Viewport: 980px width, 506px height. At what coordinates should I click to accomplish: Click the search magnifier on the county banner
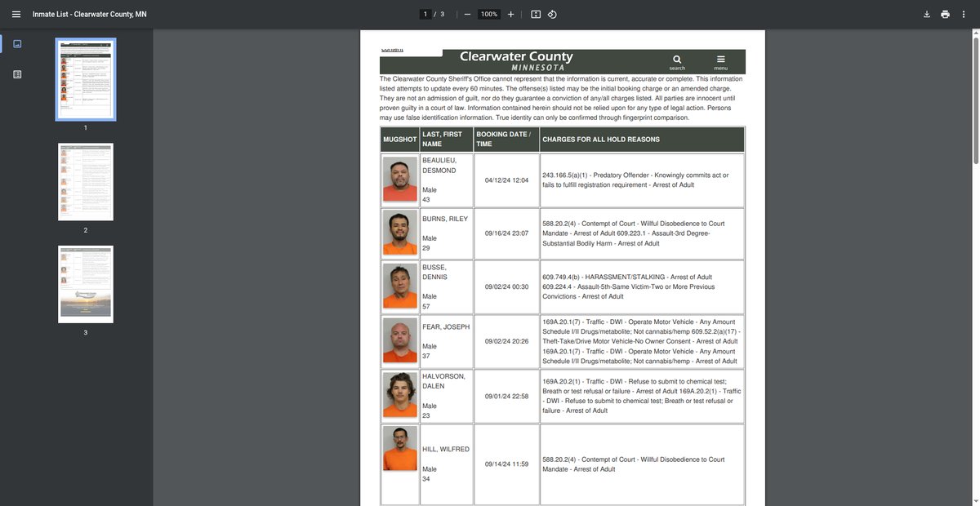point(677,60)
